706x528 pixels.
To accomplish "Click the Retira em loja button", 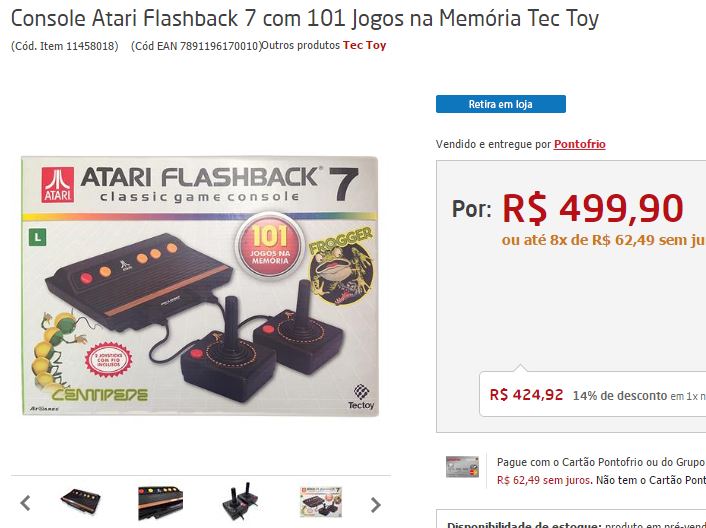I will [x=501, y=104].
